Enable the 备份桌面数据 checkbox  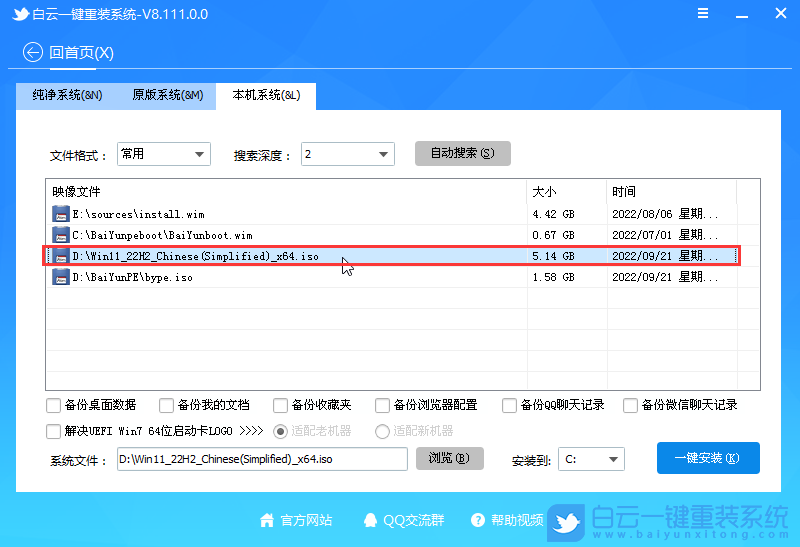[53, 405]
